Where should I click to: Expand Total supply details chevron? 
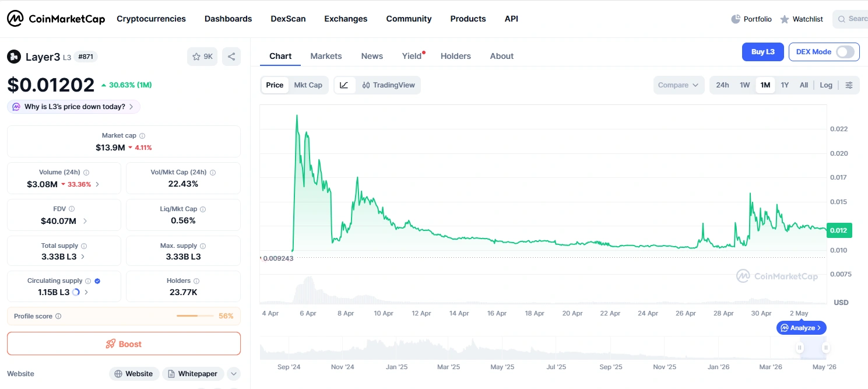[82, 257]
